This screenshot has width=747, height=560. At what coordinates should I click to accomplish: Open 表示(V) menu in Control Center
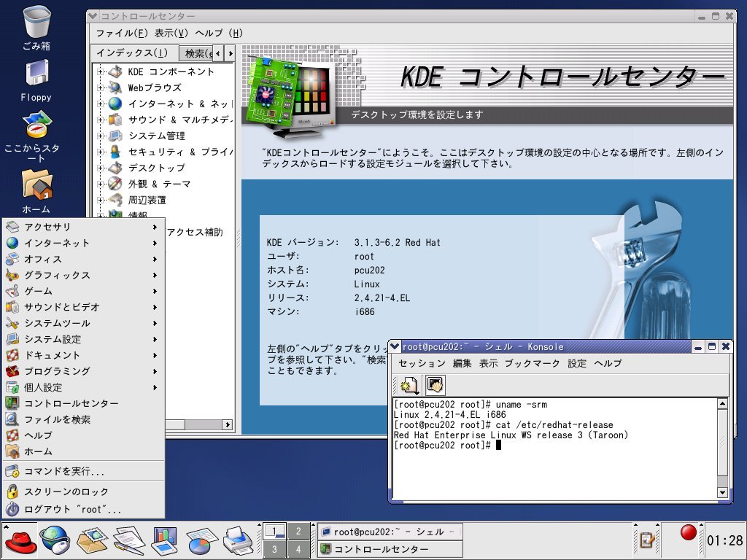(x=171, y=34)
